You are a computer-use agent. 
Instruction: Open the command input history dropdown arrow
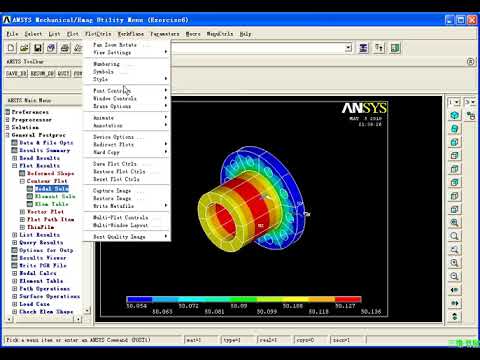tap(348, 48)
